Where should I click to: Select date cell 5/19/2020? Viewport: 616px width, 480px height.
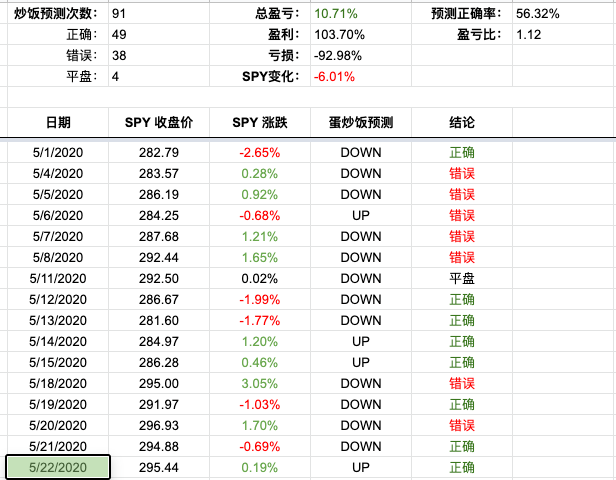(x=58, y=404)
